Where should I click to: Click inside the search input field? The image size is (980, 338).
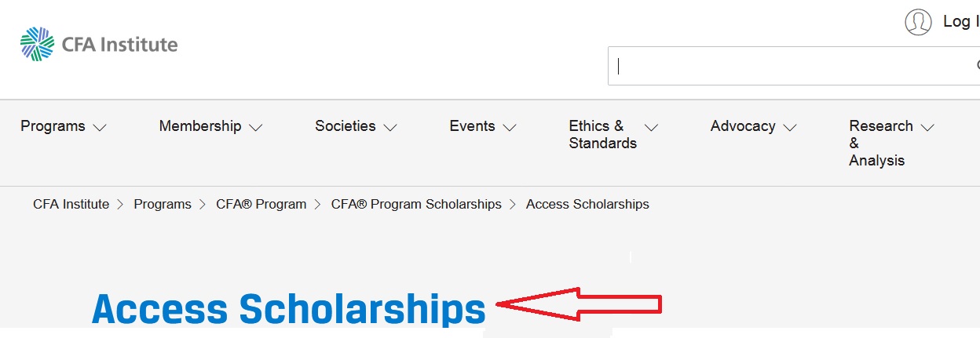785,66
